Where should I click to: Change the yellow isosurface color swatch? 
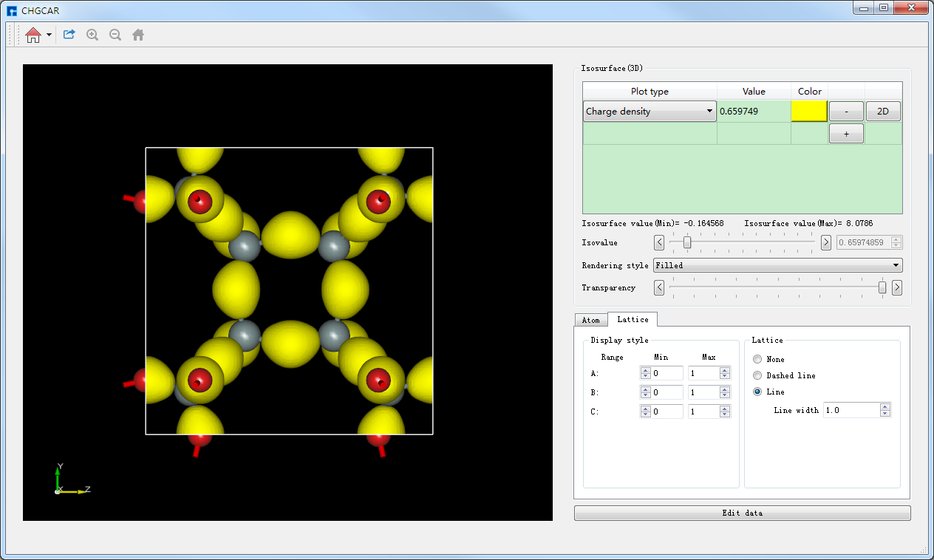coord(809,111)
